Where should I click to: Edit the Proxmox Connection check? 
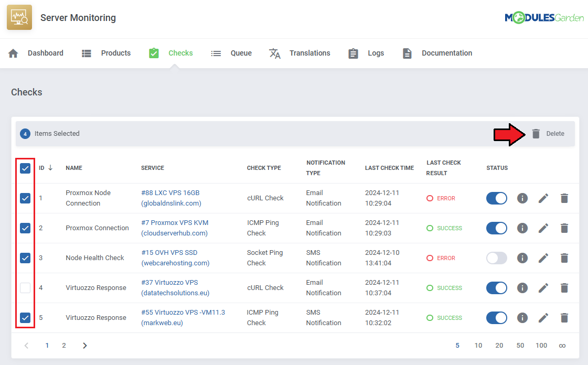[543, 228]
